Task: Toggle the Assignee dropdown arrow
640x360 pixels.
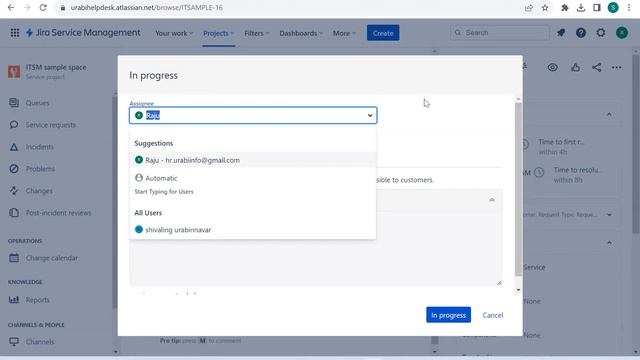Action: click(x=370, y=116)
